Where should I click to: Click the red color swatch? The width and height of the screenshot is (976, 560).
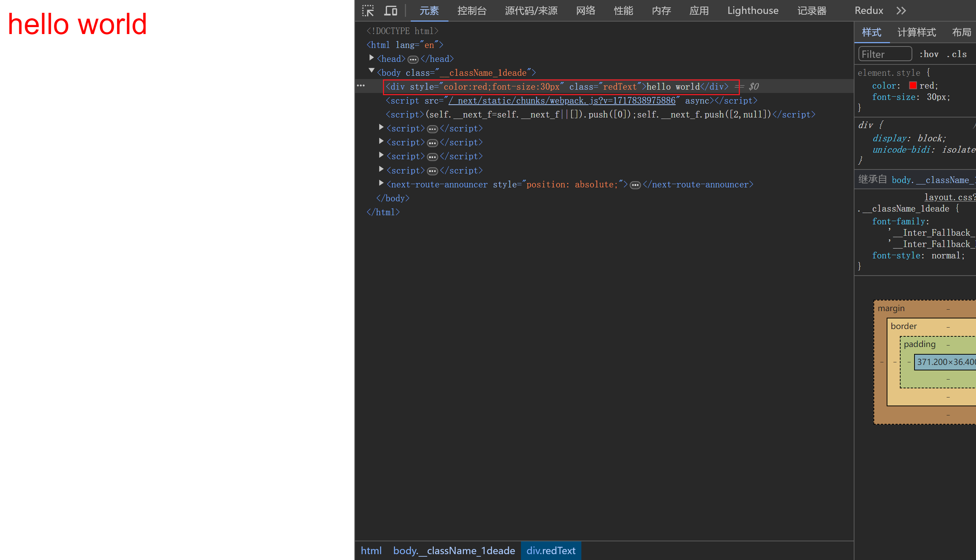pyautogui.click(x=913, y=85)
